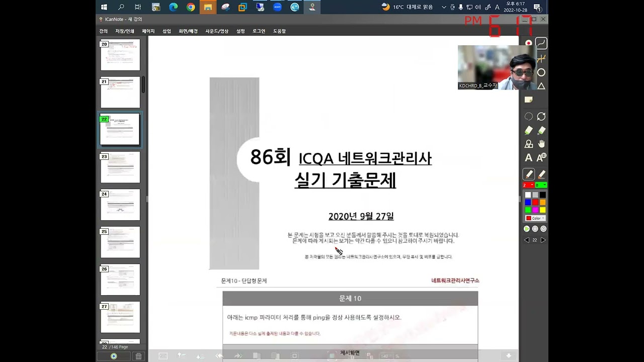Viewport: 644px width, 362px height.
Task: Open the 페이지 menu
Action: click(x=148, y=31)
